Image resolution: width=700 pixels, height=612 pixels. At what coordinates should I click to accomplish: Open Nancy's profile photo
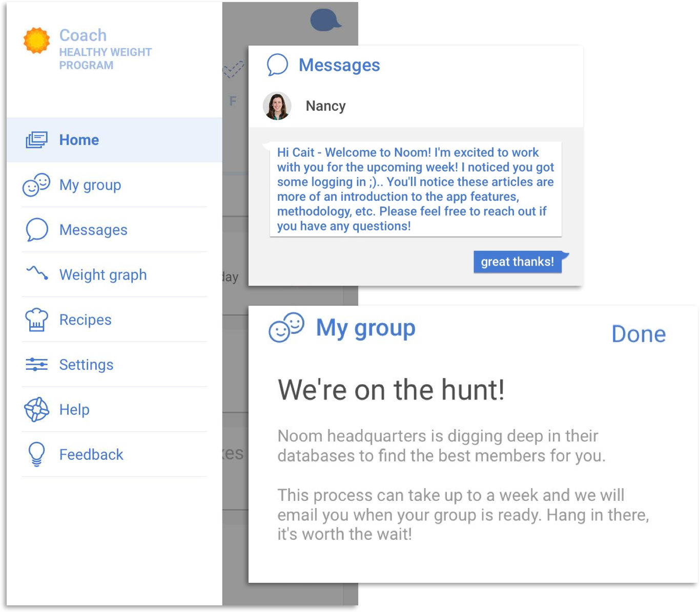(x=277, y=106)
